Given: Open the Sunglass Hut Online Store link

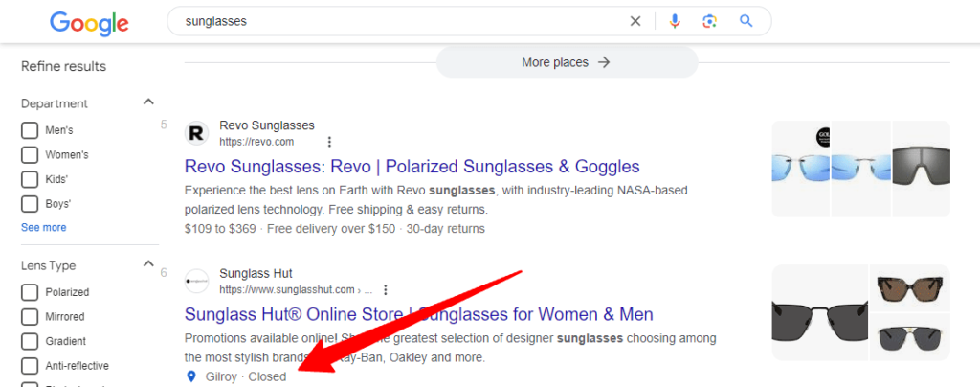Looking at the screenshot, I should pos(418,314).
